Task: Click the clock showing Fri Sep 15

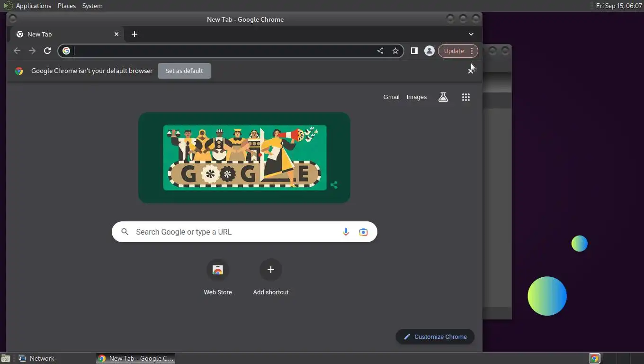Action: pyautogui.click(x=618, y=6)
